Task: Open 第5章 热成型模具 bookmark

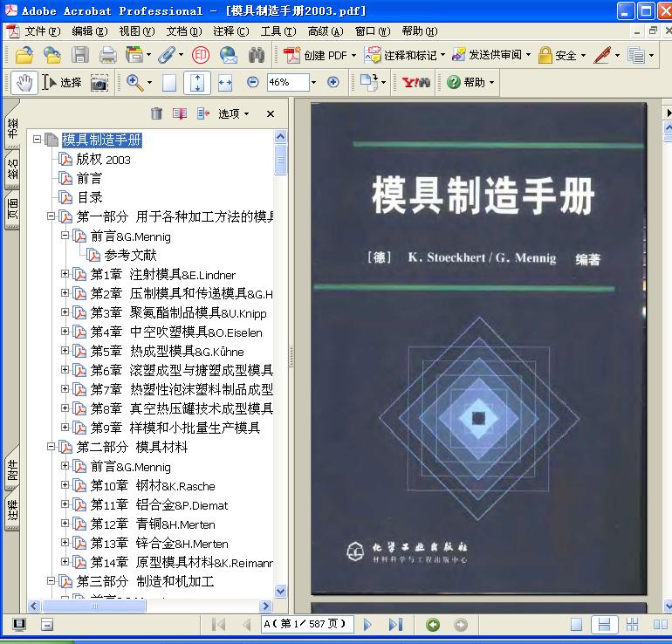Action: pyautogui.click(x=167, y=352)
